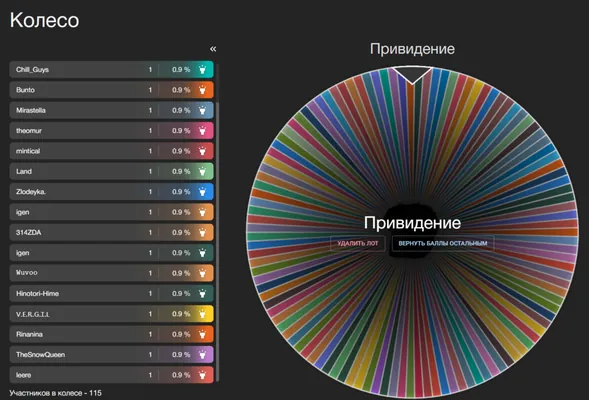
Task: Highlight Mirastella on the wheel via its icon
Action: (x=202, y=110)
